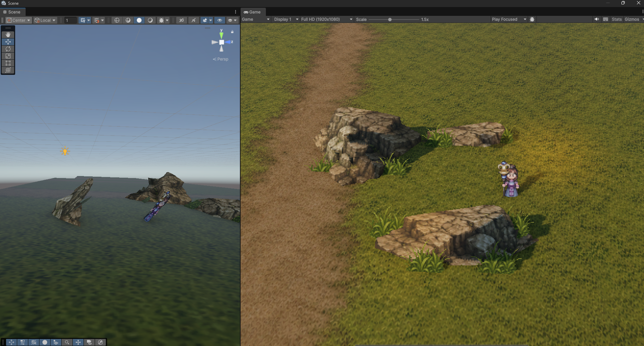644x346 pixels.
Task: Open the Full HD resolution dropdown
Action: pyautogui.click(x=327, y=19)
